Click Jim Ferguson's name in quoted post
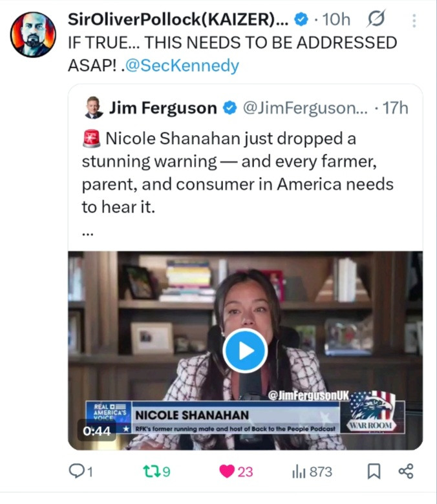This screenshot has height=504, width=437. tap(163, 108)
